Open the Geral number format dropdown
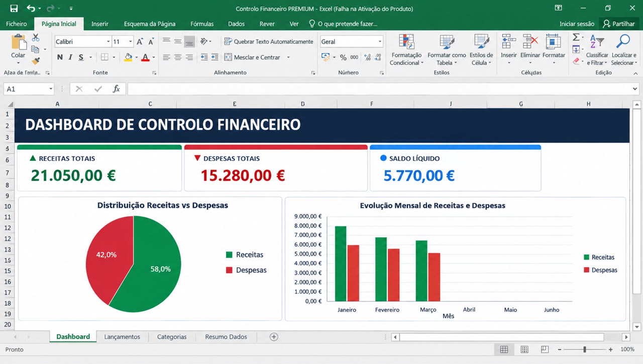This screenshot has width=643, height=364. click(380, 42)
